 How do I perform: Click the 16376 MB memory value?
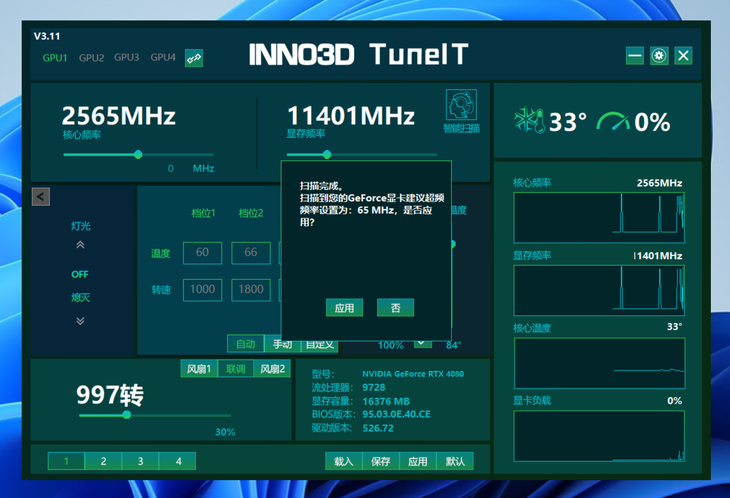386,401
